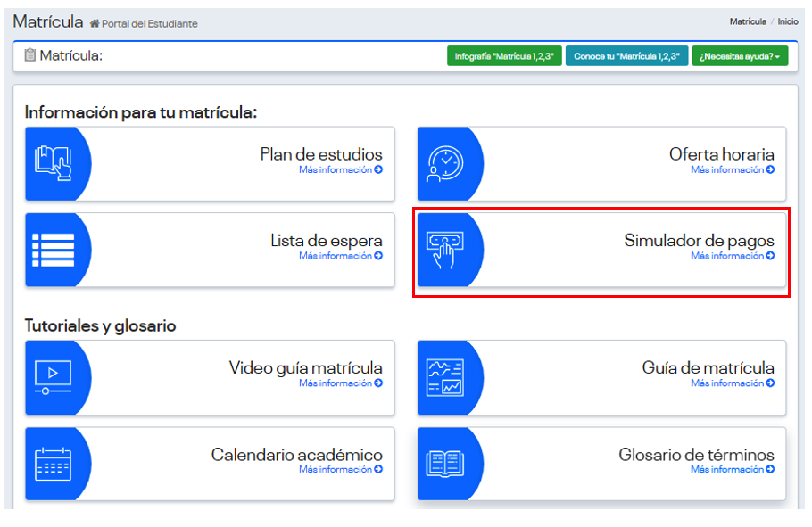
Task: Select the Calendario académico card title
Action: 296,455
